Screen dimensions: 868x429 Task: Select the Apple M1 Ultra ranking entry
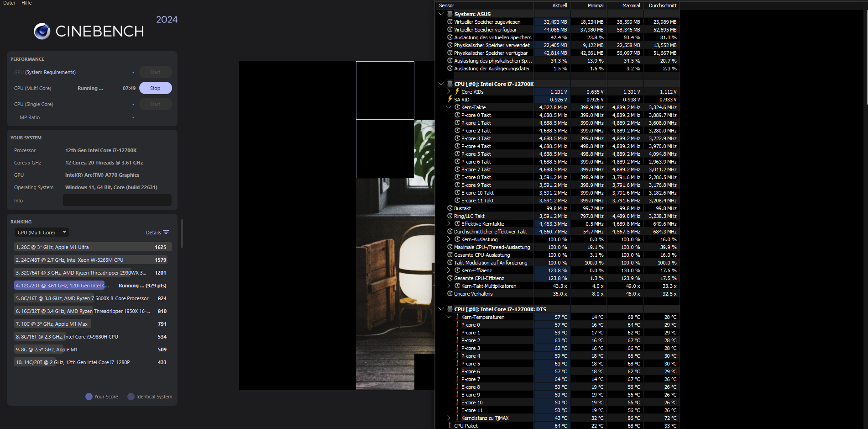[x=93, y=247]
